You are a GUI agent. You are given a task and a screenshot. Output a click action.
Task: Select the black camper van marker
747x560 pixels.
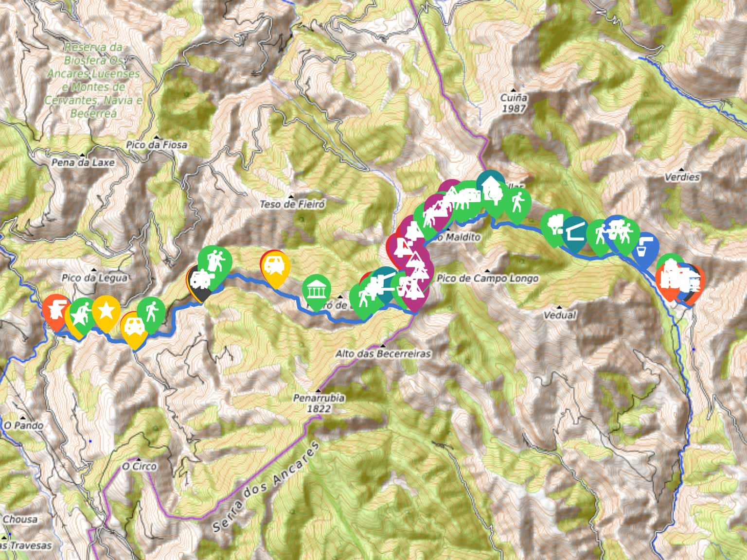tap(199, 282)
